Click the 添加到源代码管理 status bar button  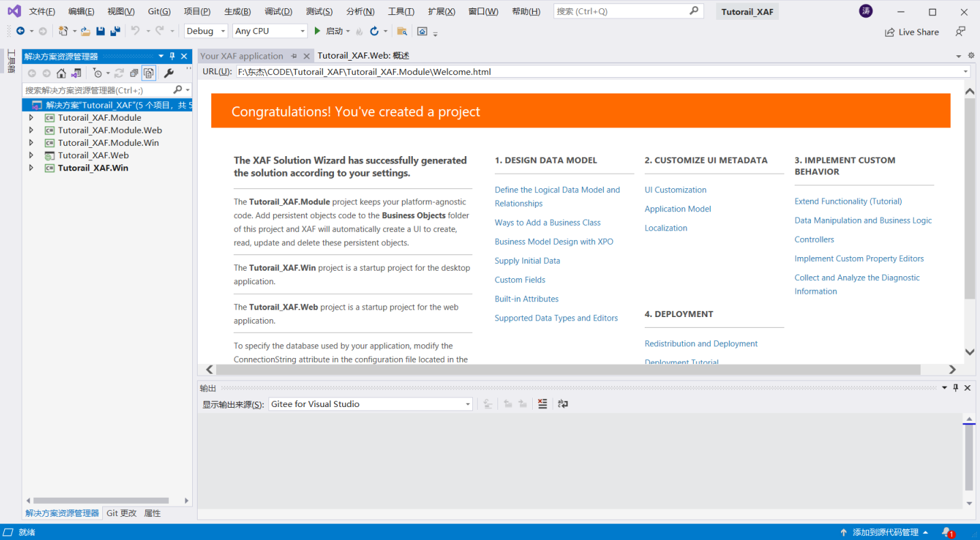[x=885, y=532]
